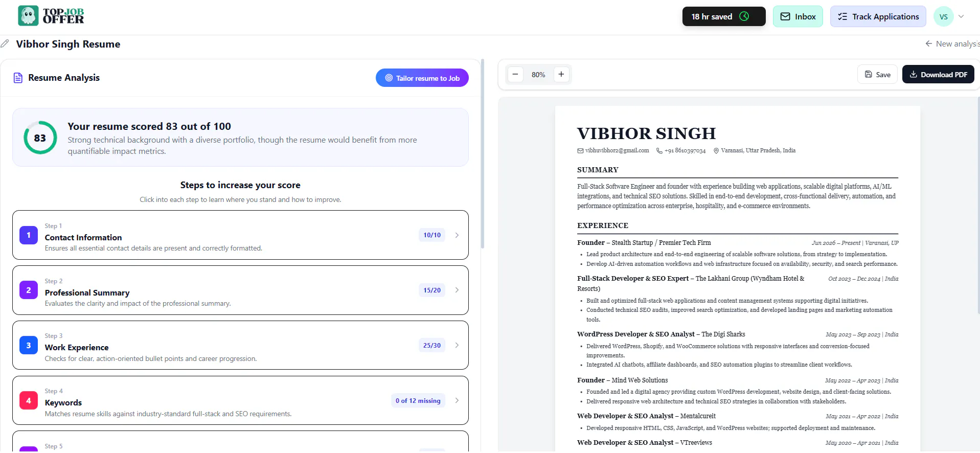Click the number 3 badge for Work Experience
The image size is (980, 453).
pyautogui.click(x=29, y=345)
